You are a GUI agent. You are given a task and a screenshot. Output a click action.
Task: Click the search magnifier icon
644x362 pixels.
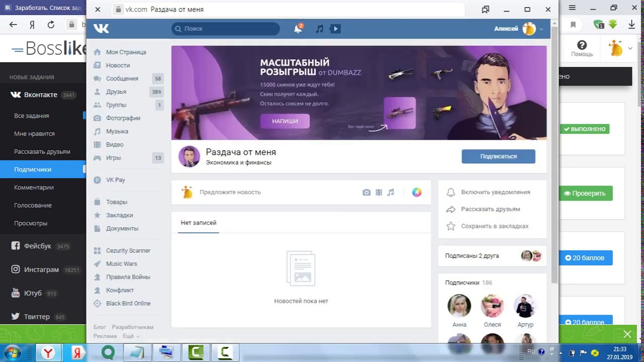pos(178,29)
